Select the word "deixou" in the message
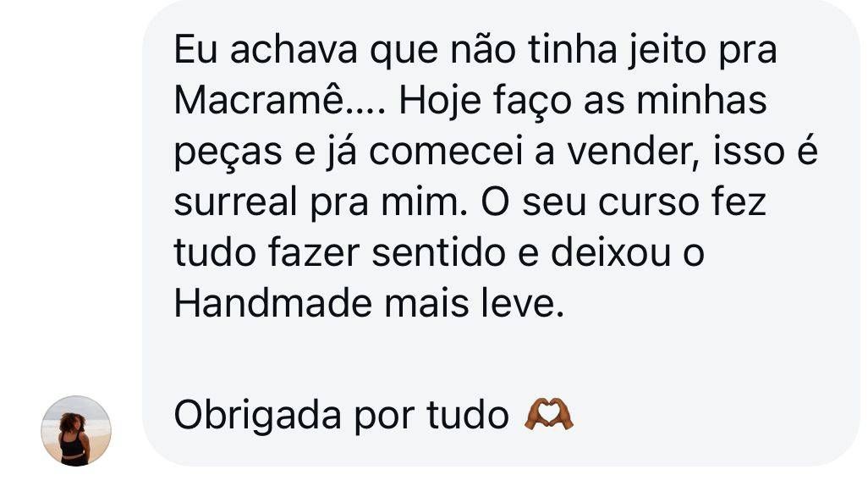 click(611, 252)
